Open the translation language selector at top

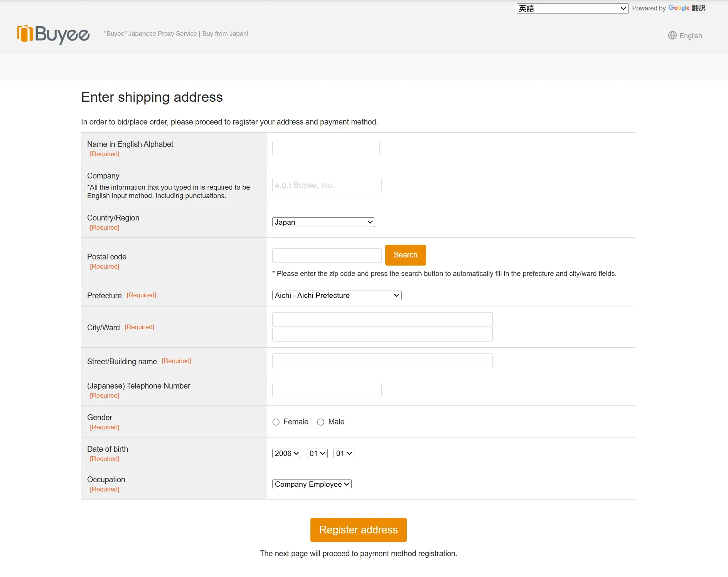click(572, 8)
